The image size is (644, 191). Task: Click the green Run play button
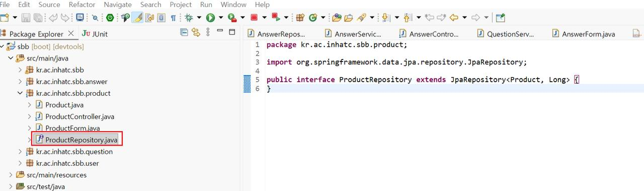point(210,18)
